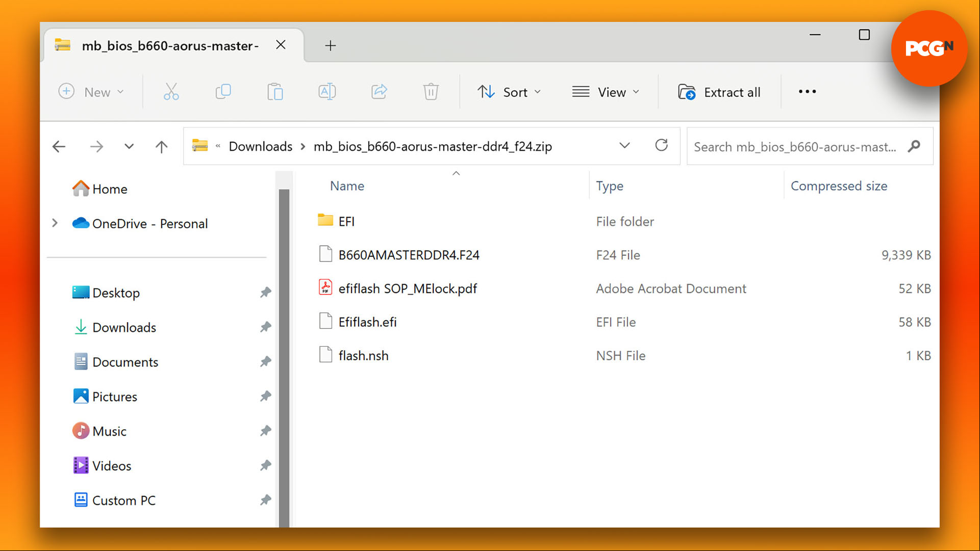Click the Refresh icon
Screen dimensions: 980x551
[x=661, y=146]
